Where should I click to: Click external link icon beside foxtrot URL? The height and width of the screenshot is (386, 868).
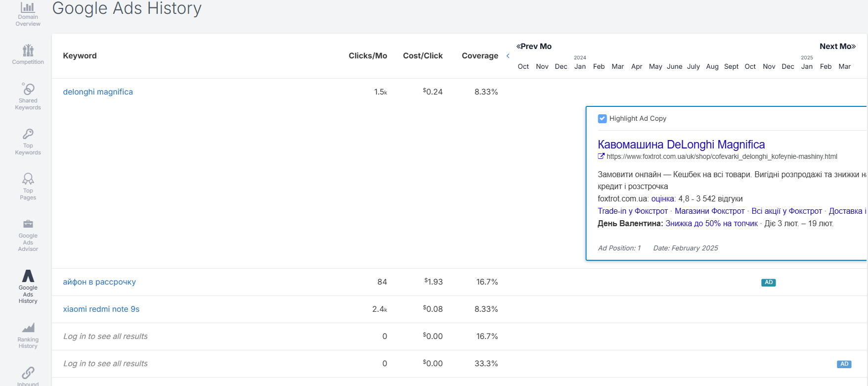[601, 156]
